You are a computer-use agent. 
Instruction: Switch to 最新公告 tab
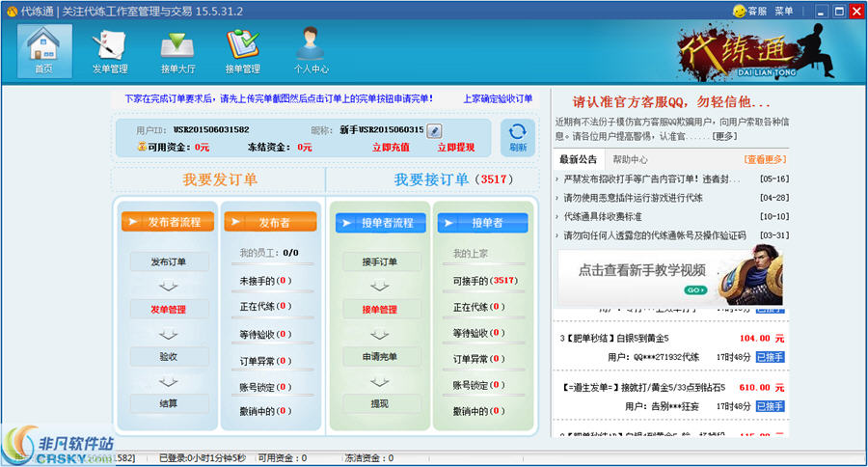click(x=579, y=159)
